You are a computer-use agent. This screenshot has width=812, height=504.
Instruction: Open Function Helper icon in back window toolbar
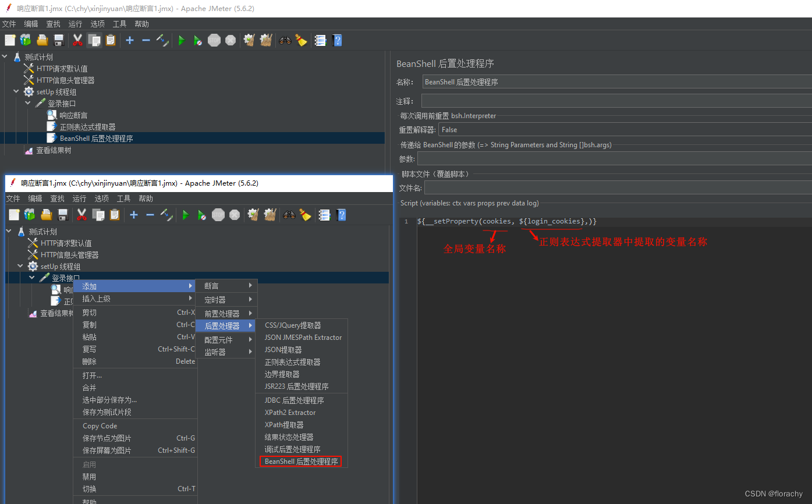(x=320, y=40)
